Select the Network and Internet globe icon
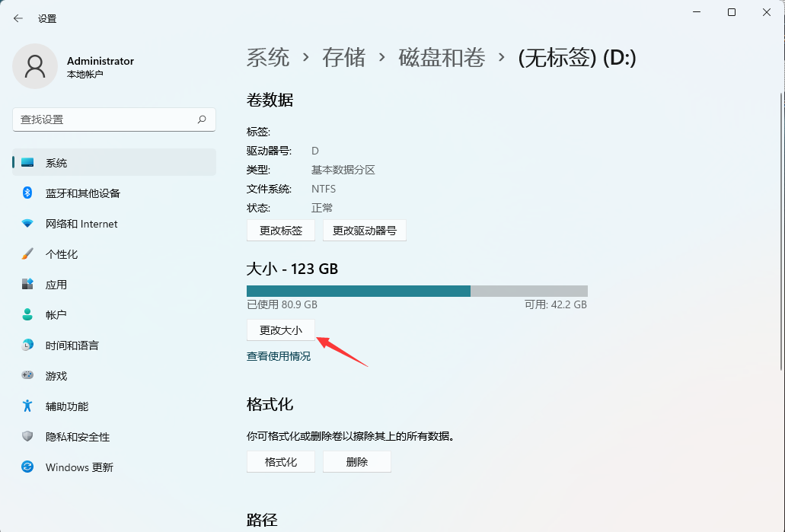Image resolution: width=785 pixels, height=532 pixels. pyautogui.click(x=28, y=224)
